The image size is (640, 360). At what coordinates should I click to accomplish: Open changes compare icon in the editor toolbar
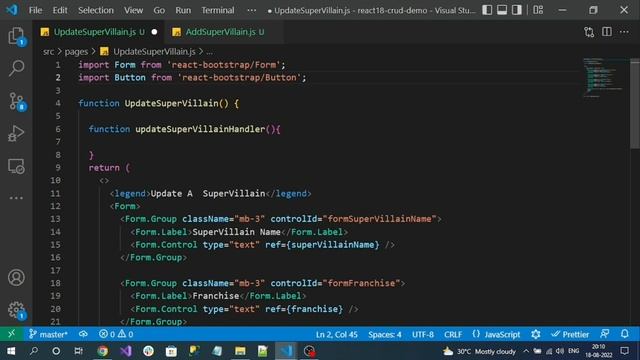589,32
